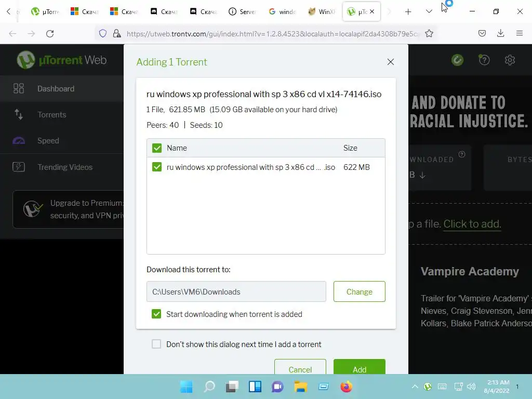Open a new browser tab
Image resolution: width=532 pixels, height=399 pixels.
point(408,12)
